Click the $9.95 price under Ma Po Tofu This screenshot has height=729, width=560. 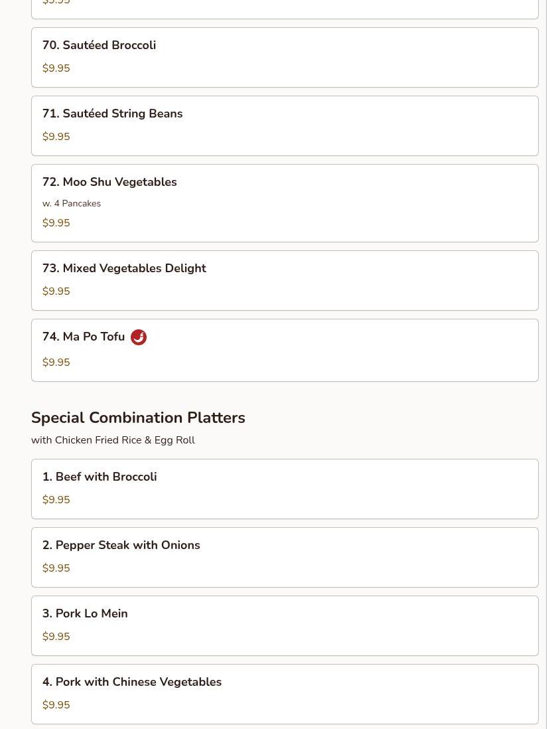point(56,363)
